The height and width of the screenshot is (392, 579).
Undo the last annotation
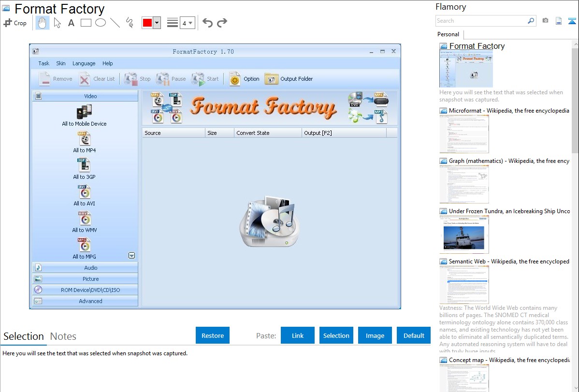(x=207, y=23)
